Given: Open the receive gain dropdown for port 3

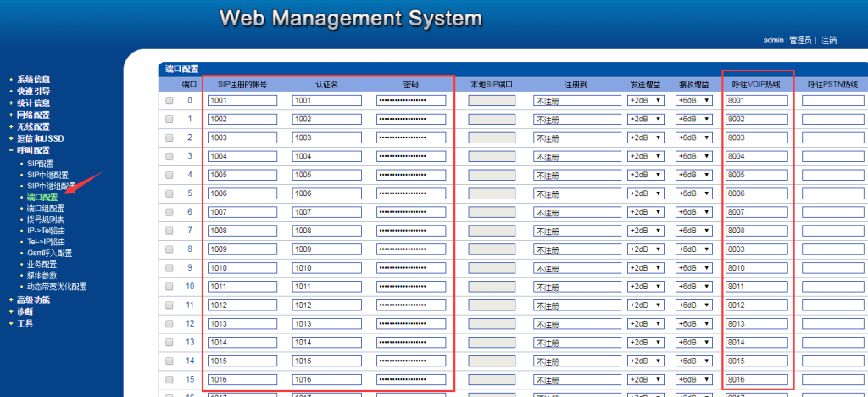Looking at the screenshot, I should (694, 156).
